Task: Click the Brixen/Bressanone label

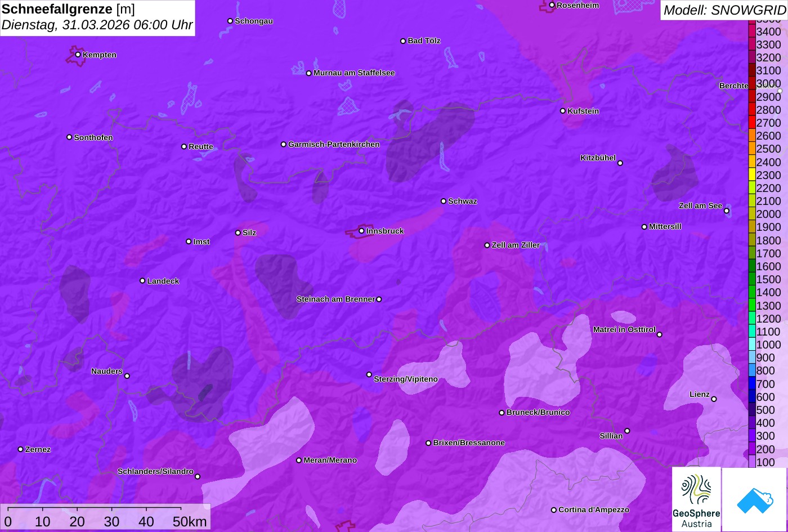Action: (x=469, y=443)
